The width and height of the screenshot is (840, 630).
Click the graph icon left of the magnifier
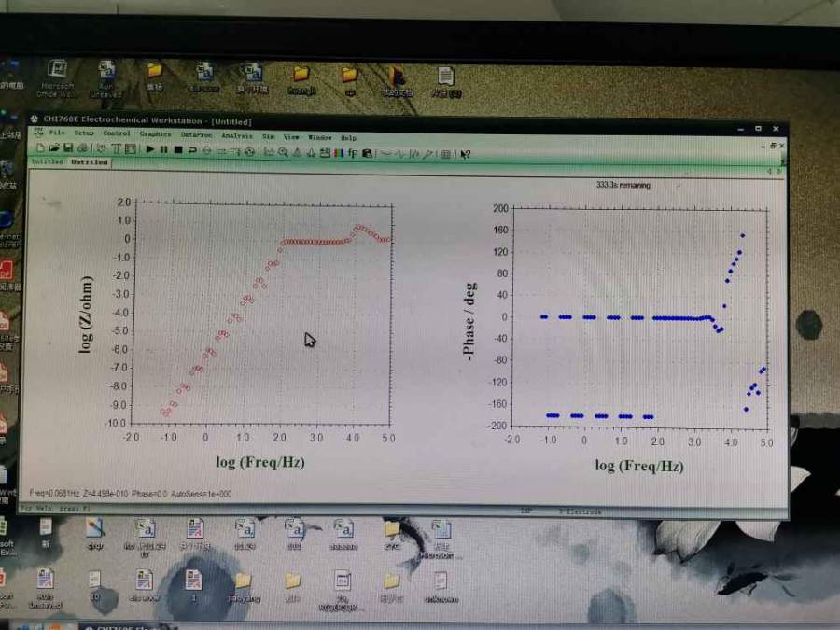(268, 152)
